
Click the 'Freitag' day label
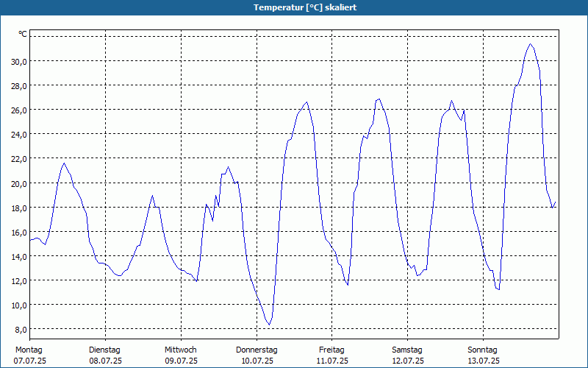click(x=331, y=350)
